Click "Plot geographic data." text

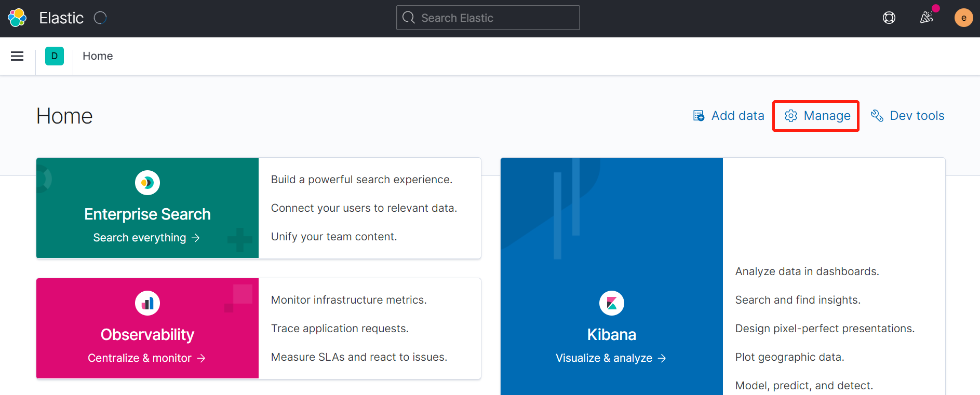(x=790, y=357)
